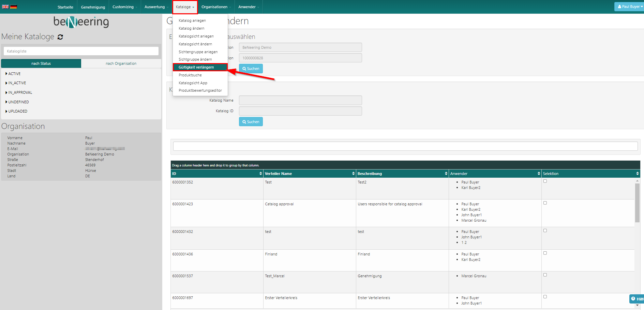Viewport: 644px width, 310px height.
Task: Sort the ID column using its sort arrows
Action: pyautogui.click(x=260, y=174)
